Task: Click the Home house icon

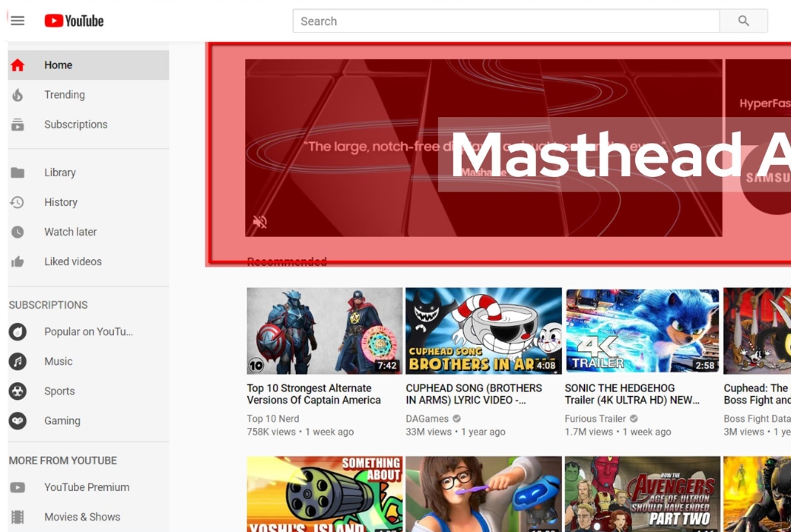Action: (17, 65)
